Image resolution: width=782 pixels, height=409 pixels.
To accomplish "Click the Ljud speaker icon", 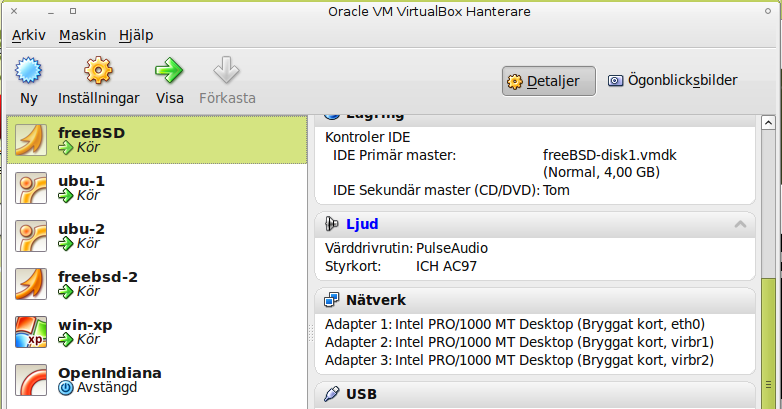I will click(332, 224).
